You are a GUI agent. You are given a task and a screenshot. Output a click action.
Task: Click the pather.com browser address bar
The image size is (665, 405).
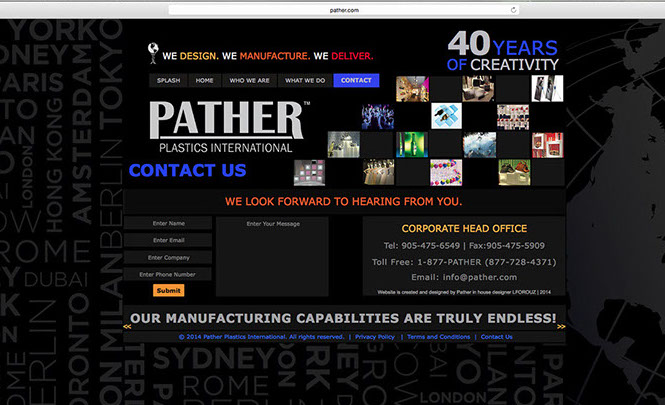point(344,9)
